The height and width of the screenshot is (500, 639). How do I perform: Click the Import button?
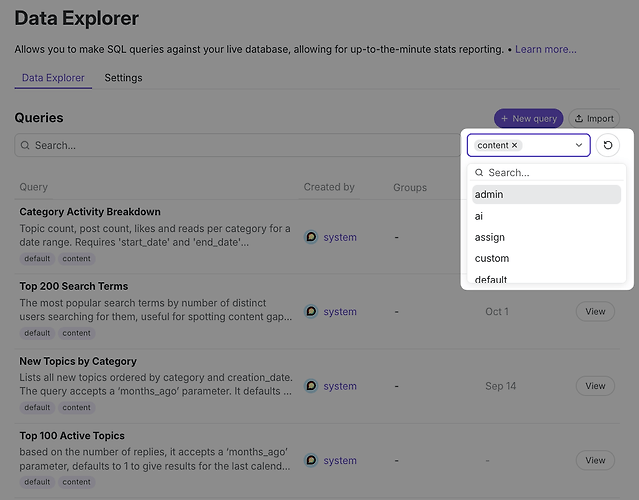pos(594,119)
